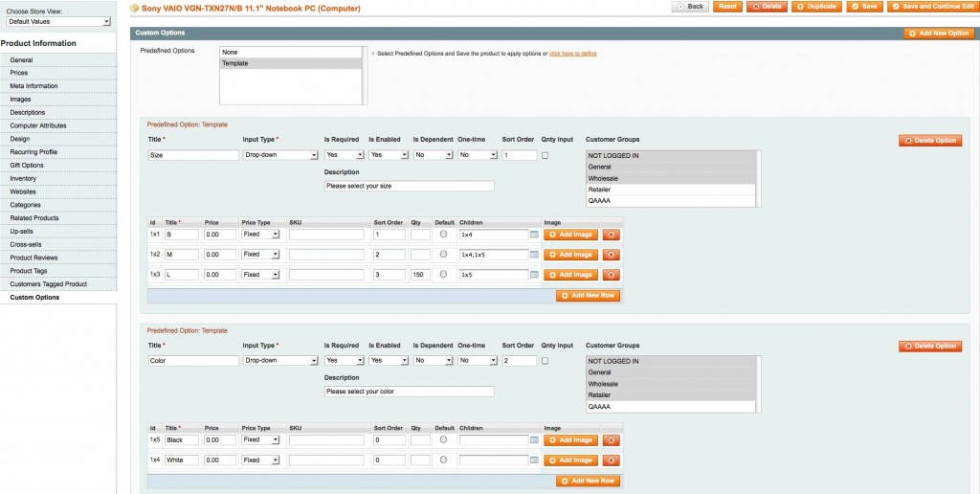Screen dimensions: 980x494
Task: Toggle Qnty Input checkbox for Size option
Action: tap(545, 155)
